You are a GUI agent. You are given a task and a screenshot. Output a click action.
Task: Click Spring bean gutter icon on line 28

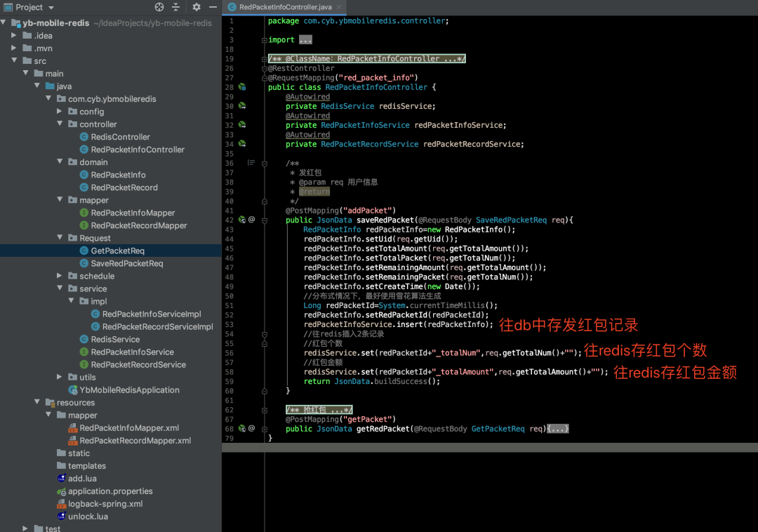241,87
